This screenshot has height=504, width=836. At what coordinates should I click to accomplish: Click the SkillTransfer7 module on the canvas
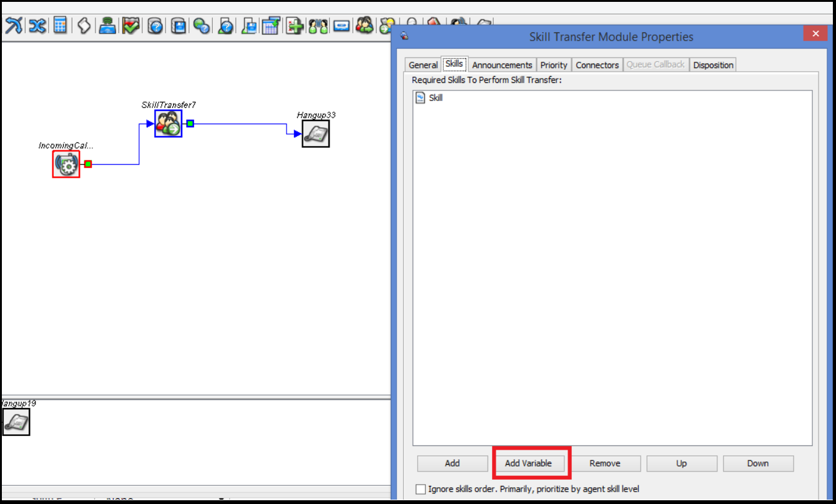click(x=167, y=124)
